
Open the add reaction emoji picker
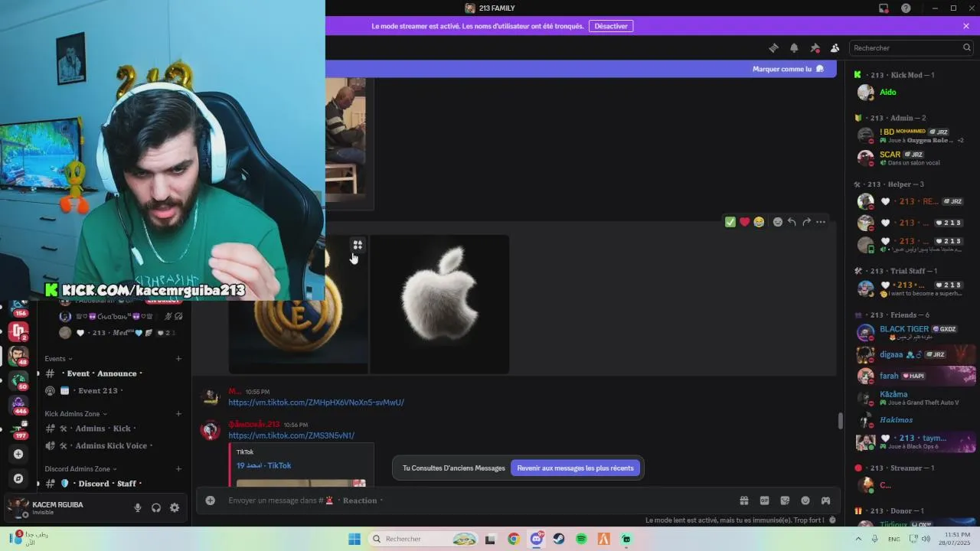click(778, 222)
